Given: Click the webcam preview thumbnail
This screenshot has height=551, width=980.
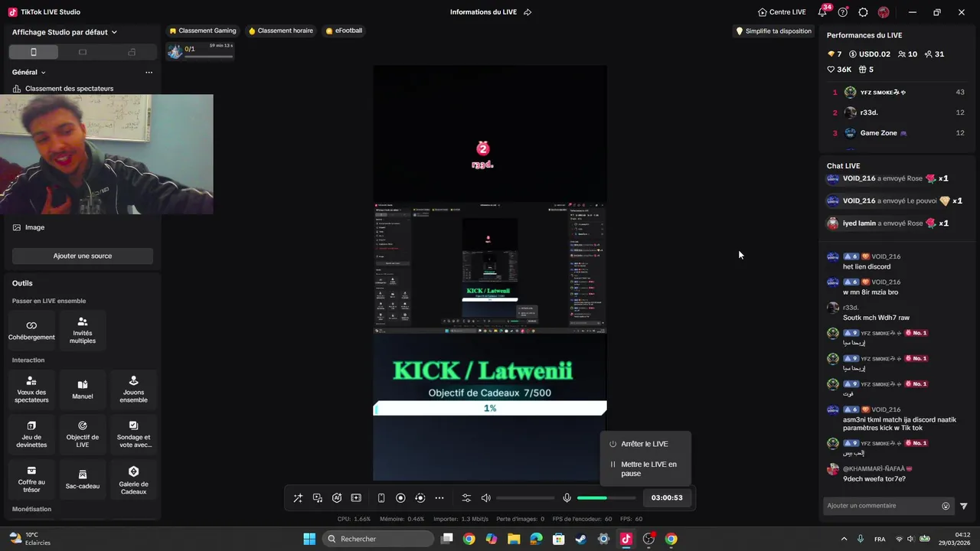Looking at the screenshot, I should 106,155.
